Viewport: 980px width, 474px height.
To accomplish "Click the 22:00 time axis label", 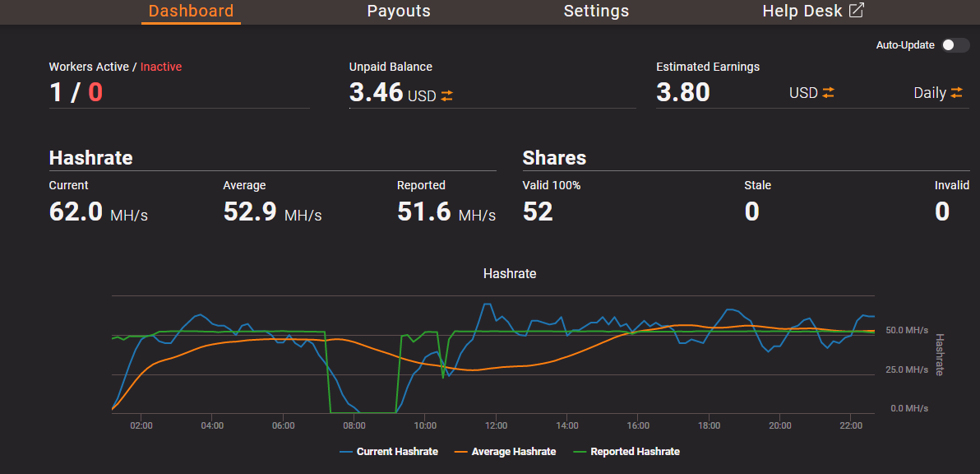I will click(x=851, y=425).
